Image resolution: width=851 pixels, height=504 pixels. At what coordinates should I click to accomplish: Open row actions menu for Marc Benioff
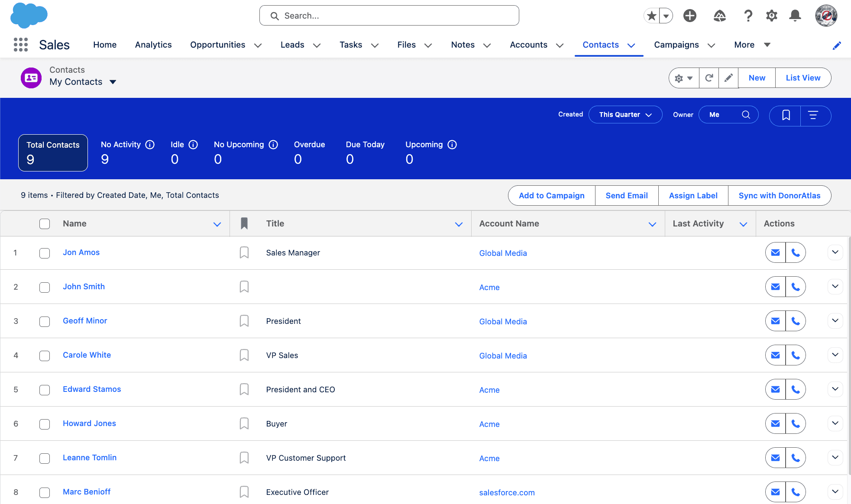[835, 492]
